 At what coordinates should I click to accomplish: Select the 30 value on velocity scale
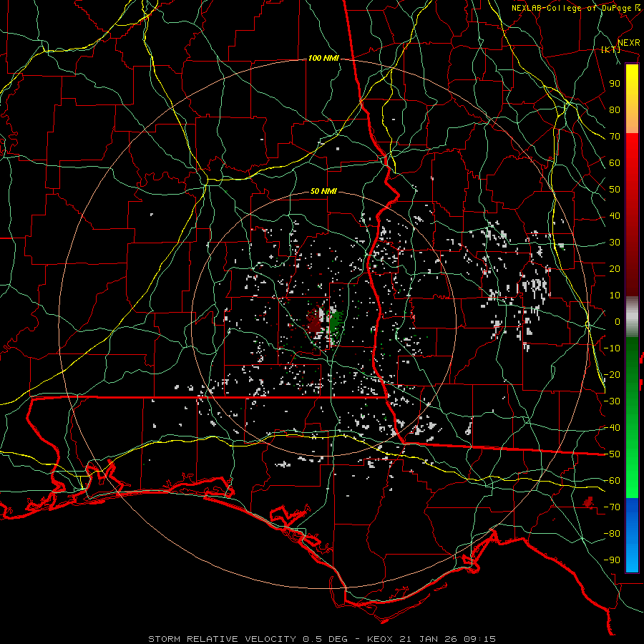tap(615, 243)
